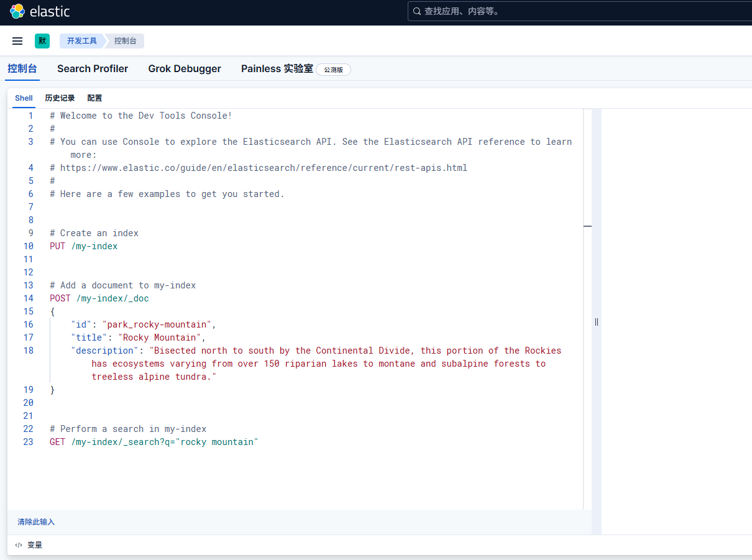Viewport: 752px width, 560px height.
Task: Click the PUT /my-index request line
Action: [84, 246]
